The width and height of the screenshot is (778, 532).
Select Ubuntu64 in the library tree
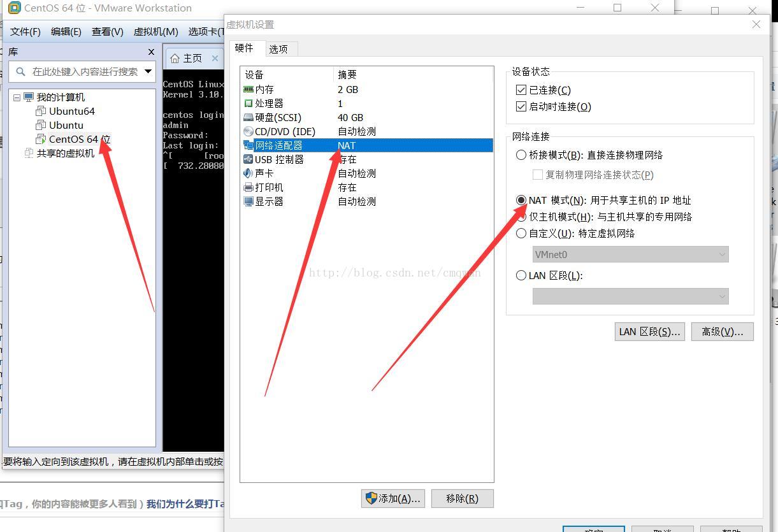coord(72,111)
